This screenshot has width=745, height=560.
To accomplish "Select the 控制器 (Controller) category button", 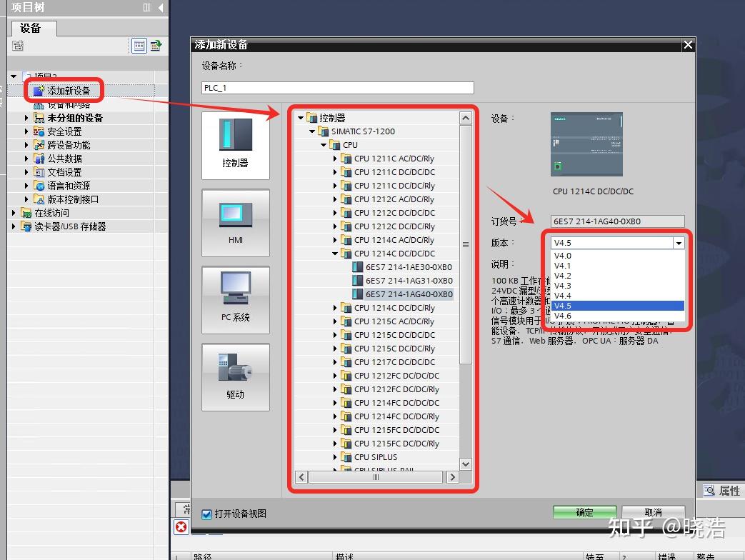I will (x=235, y=145).
